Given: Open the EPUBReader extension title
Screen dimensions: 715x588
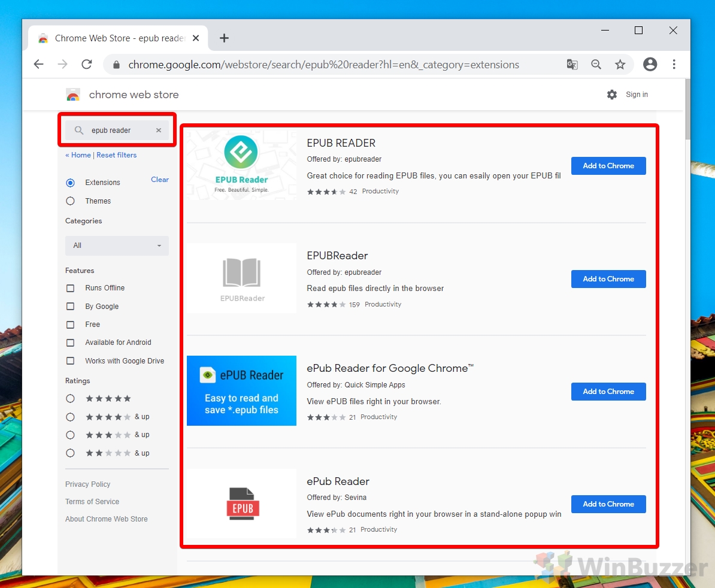Looking at the screenshot, I should tap(337, 256).
